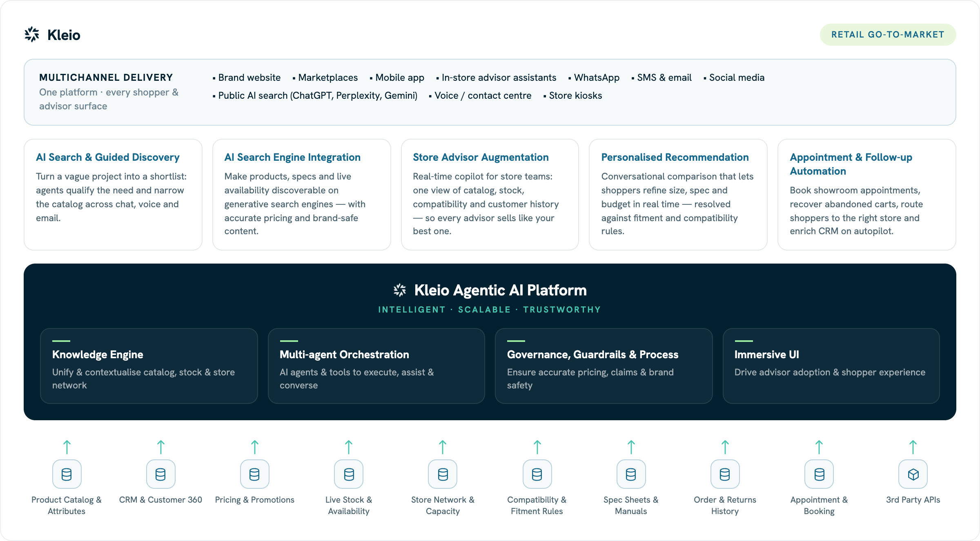The image size is (980, 541).
Task: Click the up arrow above CRM & Customer 360
Action: click(x=161, y=447)
